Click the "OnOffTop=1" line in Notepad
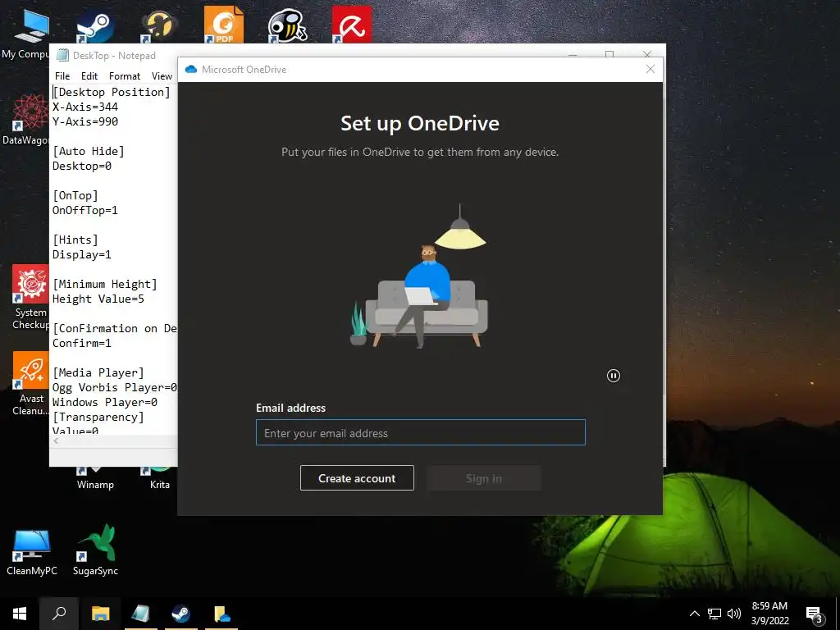The image size is (840, 630). (84, 210)
